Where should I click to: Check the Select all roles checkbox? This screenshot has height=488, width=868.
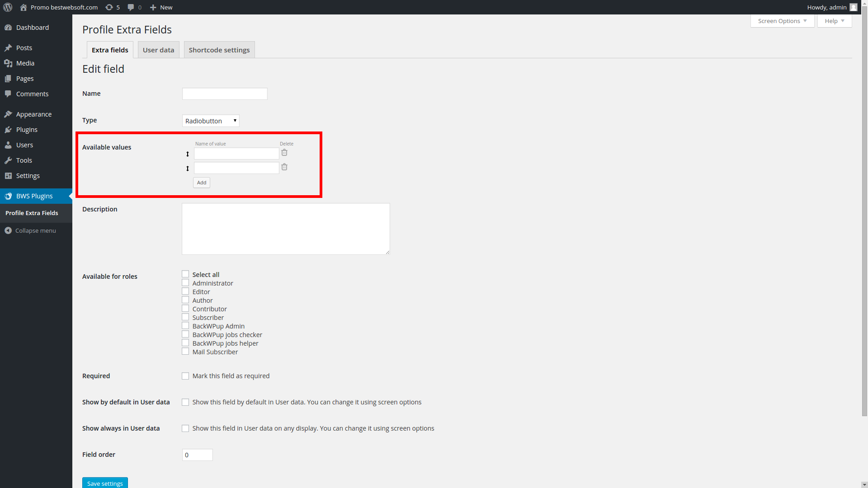(x=185, y=274)
